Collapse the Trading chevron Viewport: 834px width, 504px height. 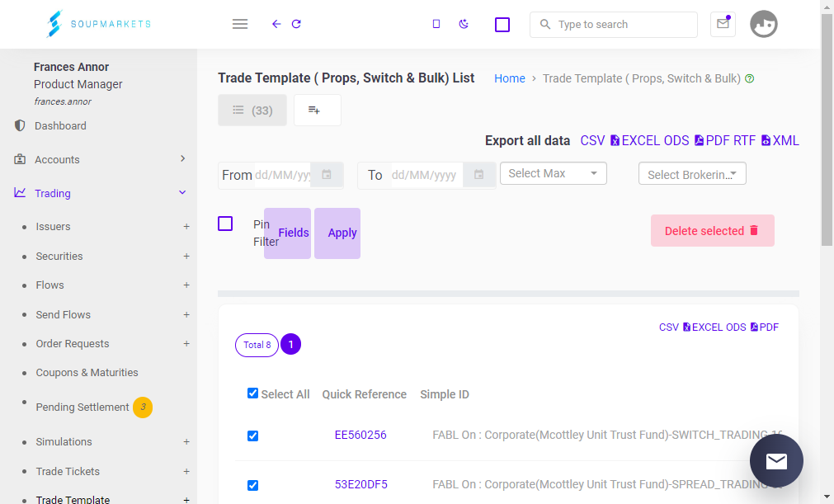[x=182, y=192]
